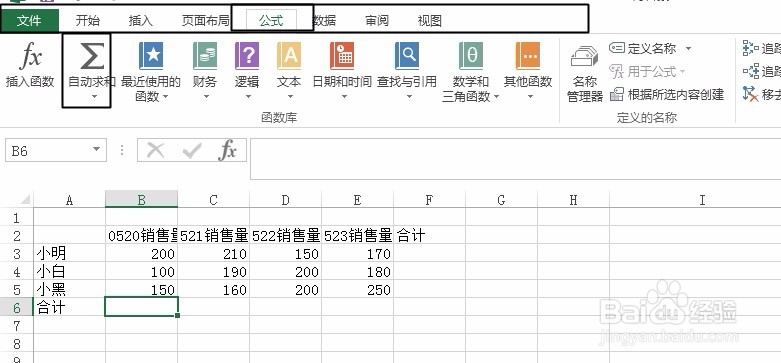
Task: Switch to the Data (数据) tab
Action: (x=325, y=20)
